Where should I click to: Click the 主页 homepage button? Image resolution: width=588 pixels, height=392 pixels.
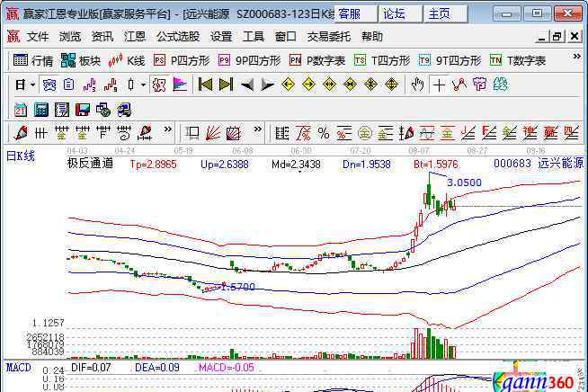click(445, 14)
